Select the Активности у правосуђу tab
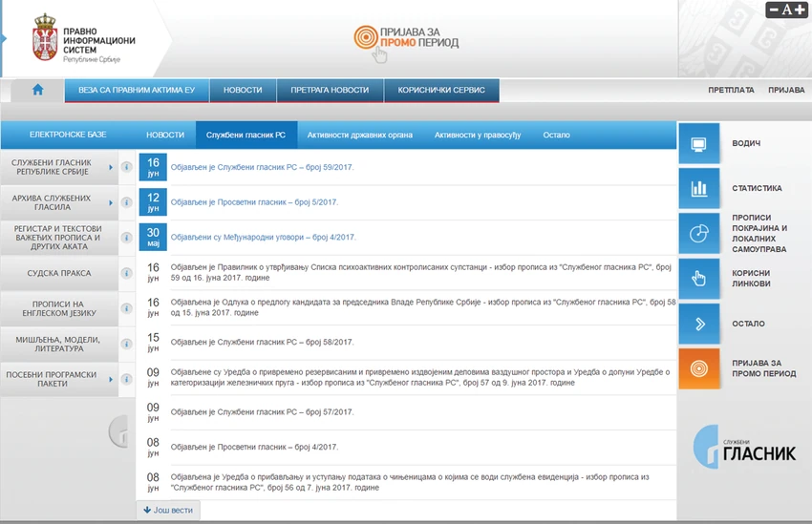The image size is (812, 524). pos(478,135)
